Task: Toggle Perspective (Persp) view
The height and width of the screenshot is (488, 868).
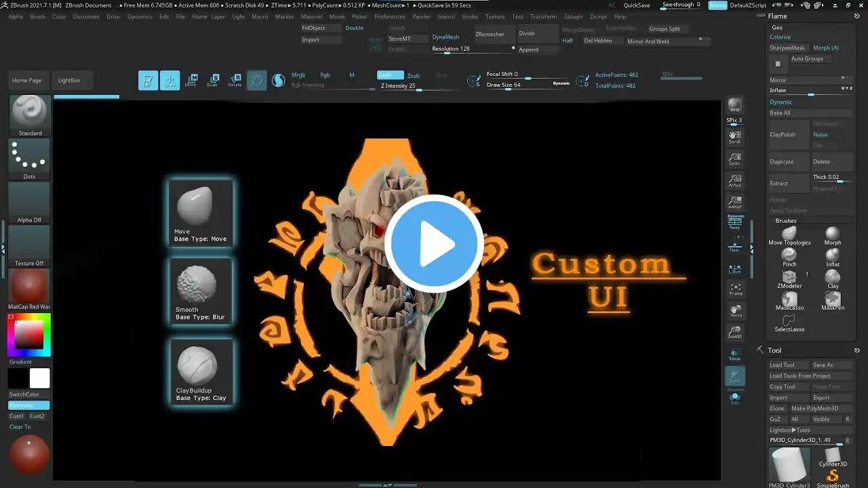Action: tap(734, 223)
